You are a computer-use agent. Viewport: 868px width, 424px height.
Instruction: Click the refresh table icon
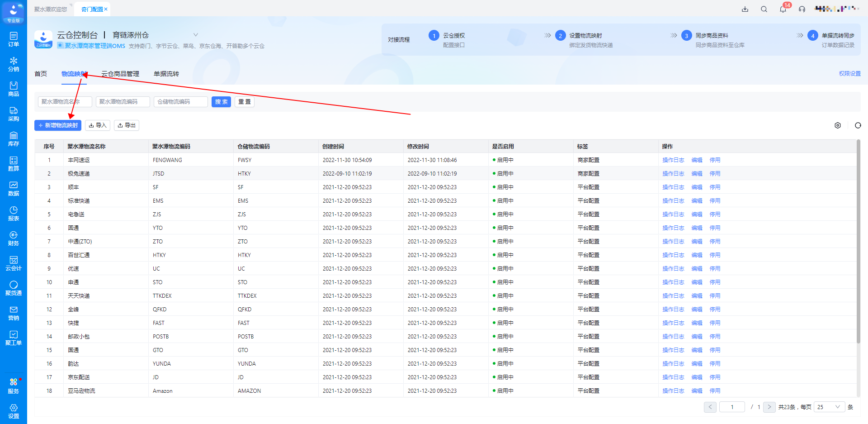(x=858, y=125)
